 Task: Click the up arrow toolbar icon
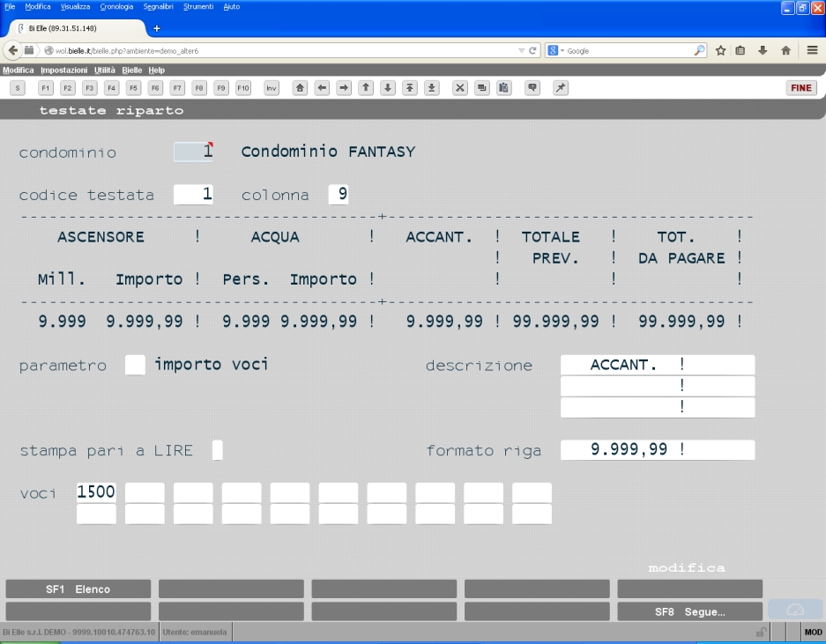pos(366,88)
